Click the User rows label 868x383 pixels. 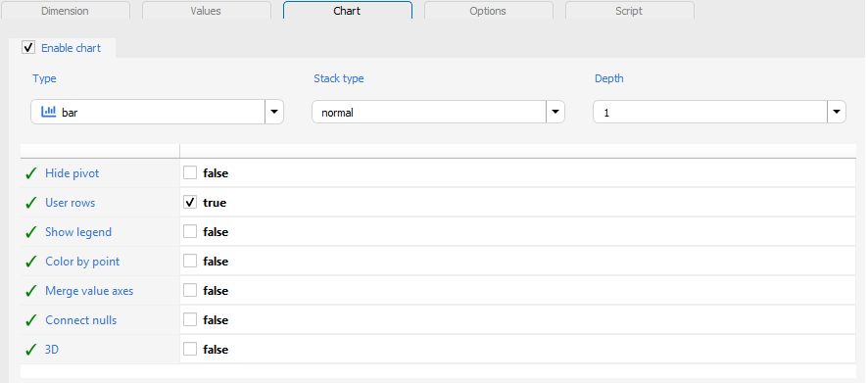pyautogui.click(x=71, y=203)
